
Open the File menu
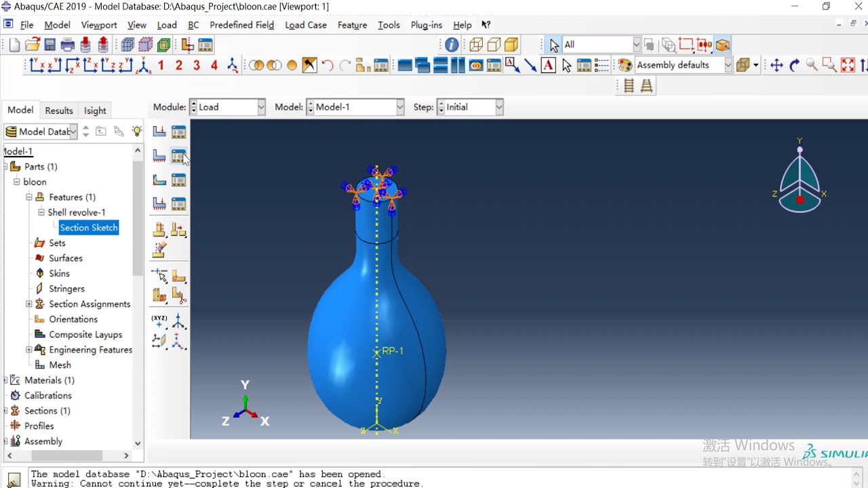pos(27,25)
